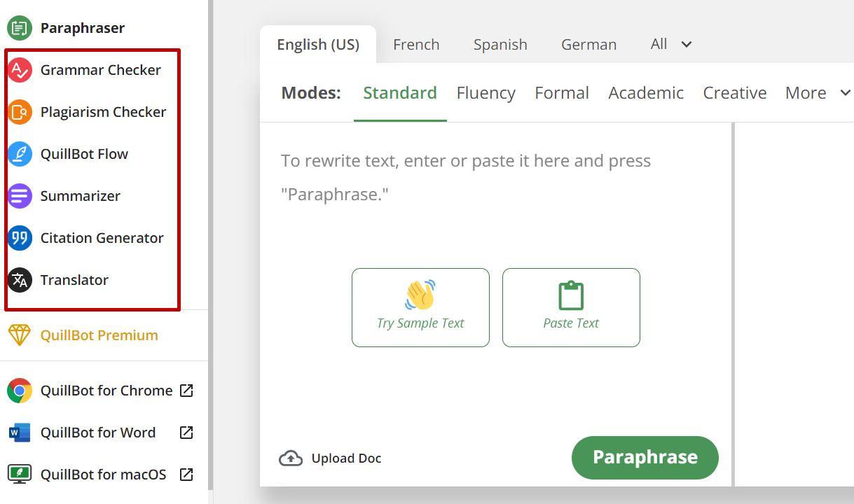The height and width of the screenshot is (504, 854).
Task: Open external link for QuillBot for Chrome
Action: coord(186,391)
